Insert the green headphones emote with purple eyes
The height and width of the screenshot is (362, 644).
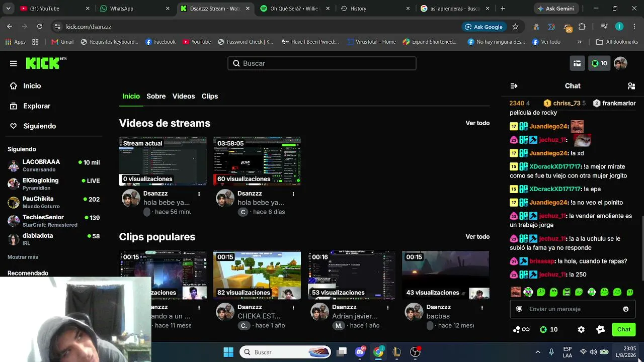[x=528, y=292]
